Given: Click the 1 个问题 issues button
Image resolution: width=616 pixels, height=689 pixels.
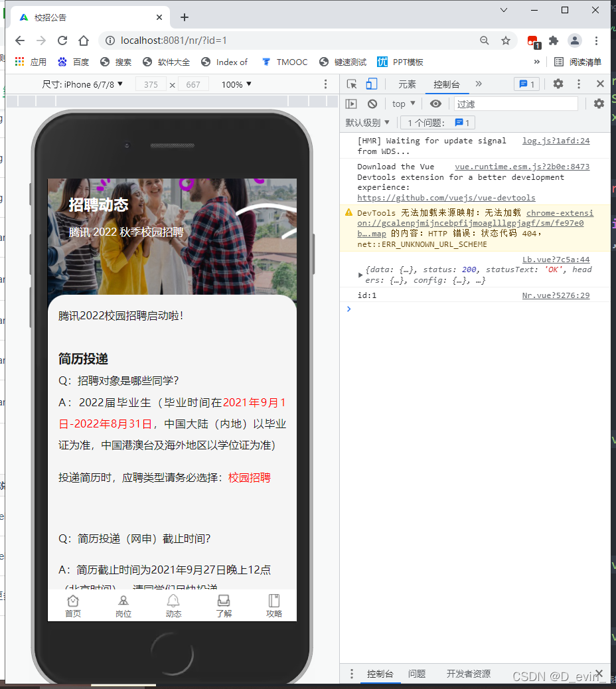Looking at the screenshot, I should 437,123.
